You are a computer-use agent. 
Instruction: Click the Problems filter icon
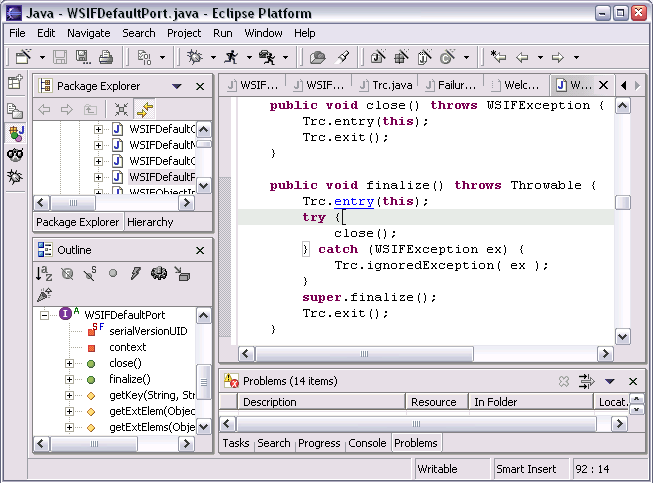(586, 381)
